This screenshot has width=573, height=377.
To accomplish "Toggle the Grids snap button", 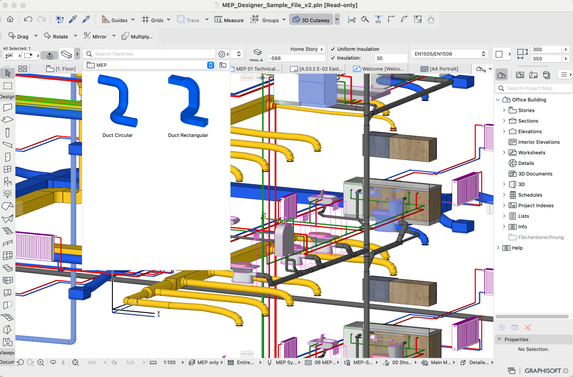I will [153, 20].
